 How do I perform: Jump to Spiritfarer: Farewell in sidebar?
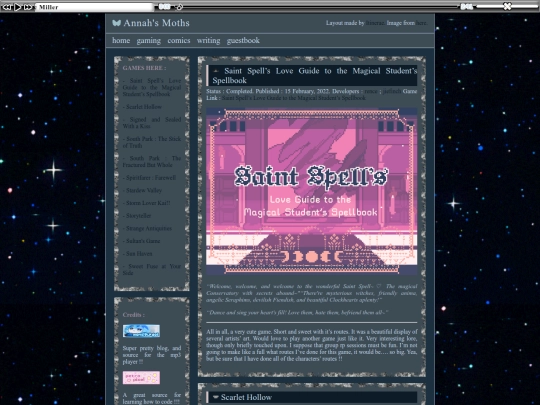pos(149,178)
